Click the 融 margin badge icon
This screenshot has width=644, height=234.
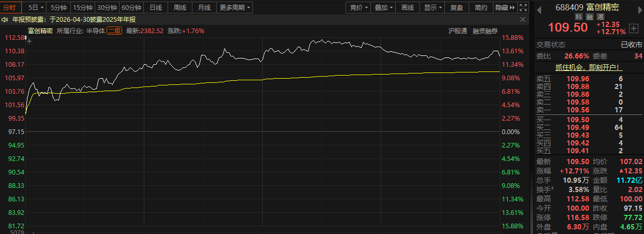(x=590, y=17)
